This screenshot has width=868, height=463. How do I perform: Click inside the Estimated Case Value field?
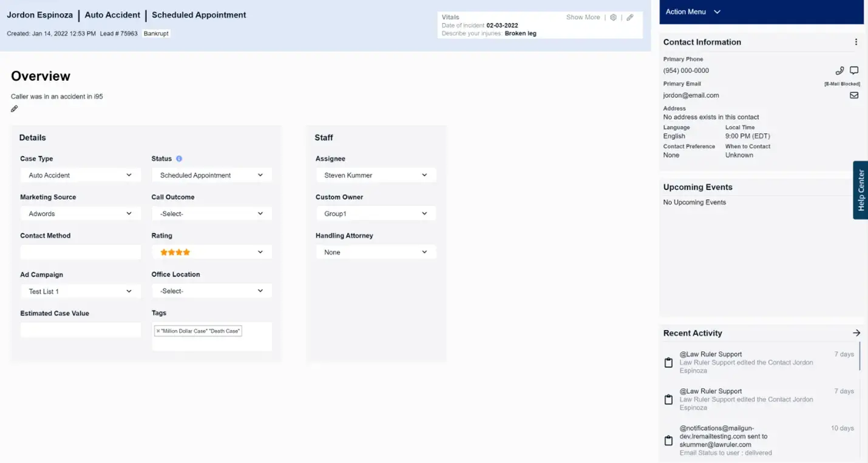(x=80, y=329)
